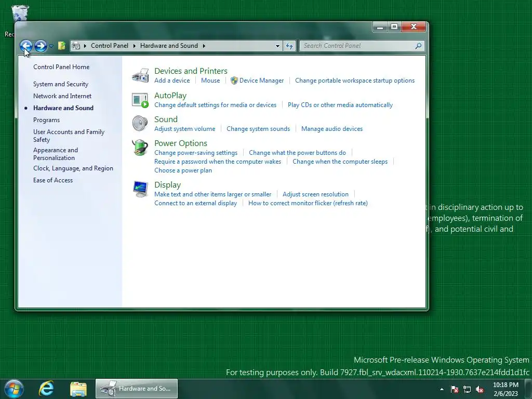Viewport: 532px width, 399px height.
Task: Click the Action Center flag icon
Action: point(455,389)
